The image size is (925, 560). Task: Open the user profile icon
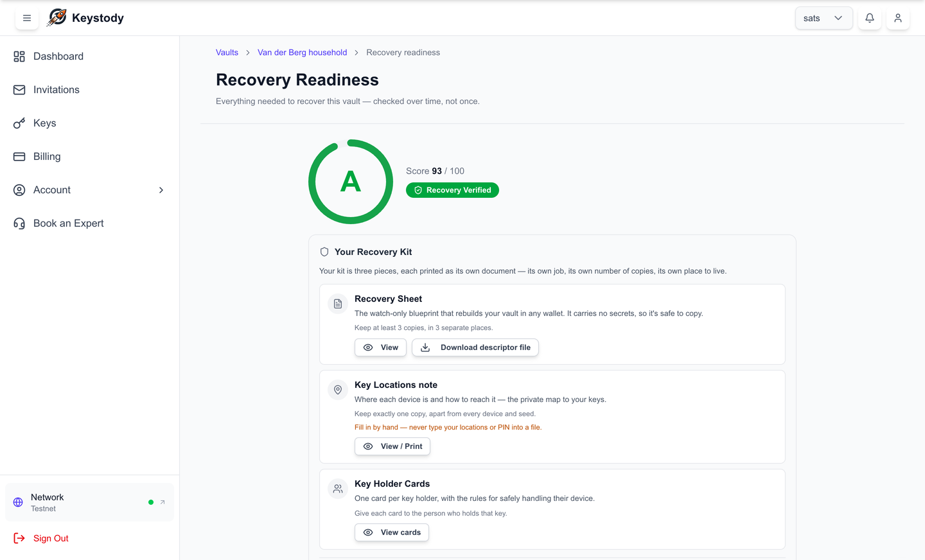(898, 18)
